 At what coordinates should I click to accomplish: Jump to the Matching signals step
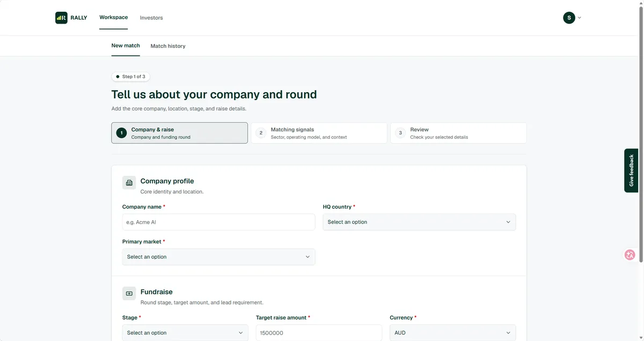click(x=319, y=133)
